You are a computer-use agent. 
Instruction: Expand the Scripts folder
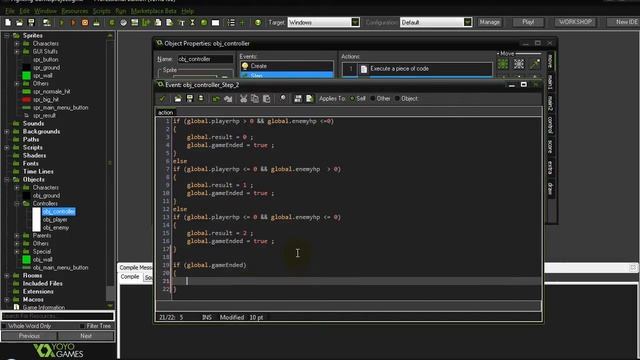[7, 147]
